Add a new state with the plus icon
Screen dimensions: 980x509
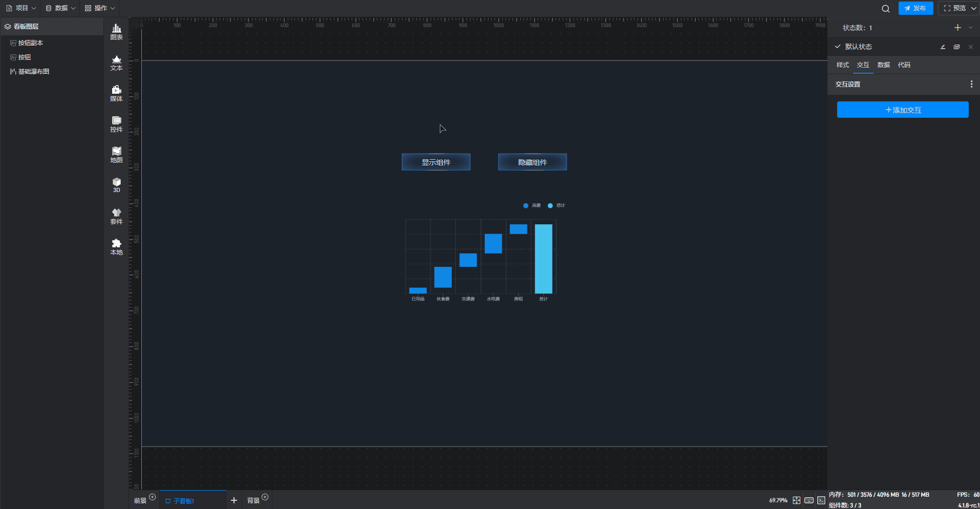tap(957, 28)
